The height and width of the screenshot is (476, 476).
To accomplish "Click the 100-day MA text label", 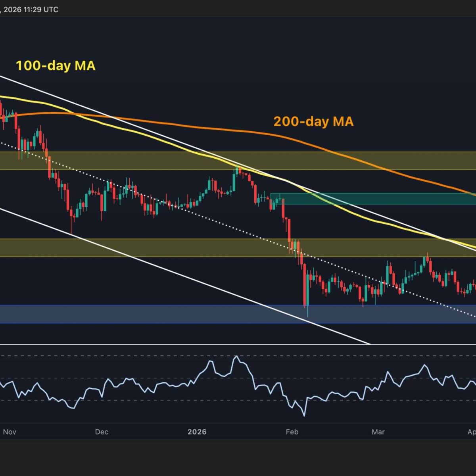I will click(56, 65).
